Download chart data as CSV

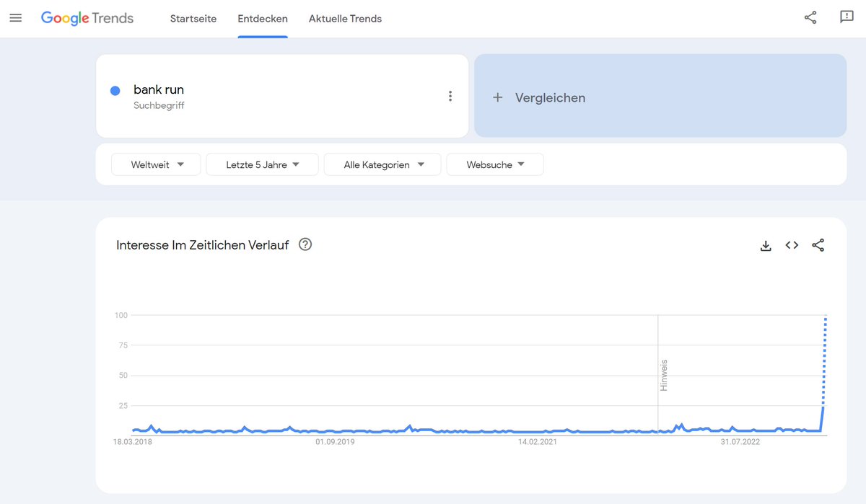(766, 245)
